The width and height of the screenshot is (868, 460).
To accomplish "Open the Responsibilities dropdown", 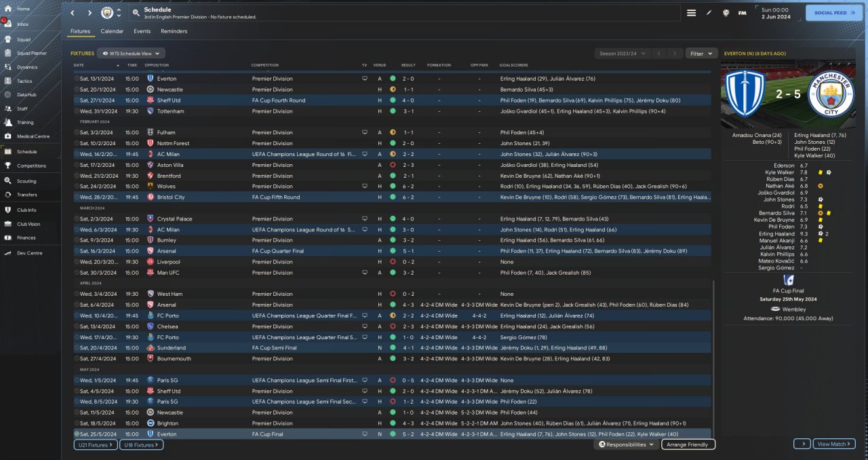I will 627,444.
